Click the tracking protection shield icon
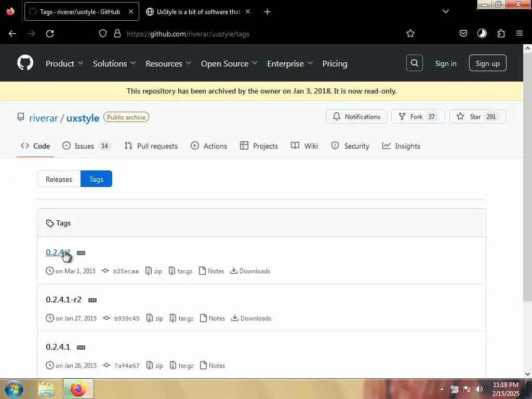The width and height of the screenshot is (532, 399). coord(103,33)
